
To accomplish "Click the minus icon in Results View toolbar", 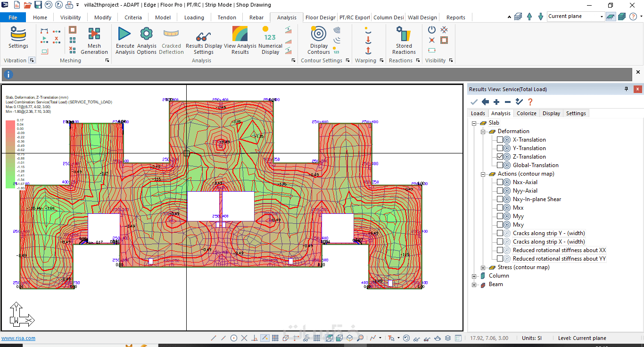I will pyautogui.click(x=508, y=102).
